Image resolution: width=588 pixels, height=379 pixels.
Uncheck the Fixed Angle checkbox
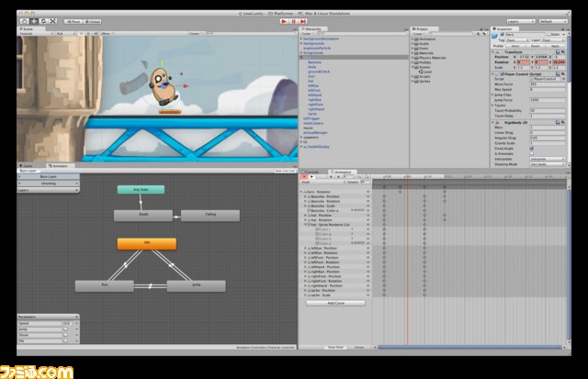pos(531,149)
